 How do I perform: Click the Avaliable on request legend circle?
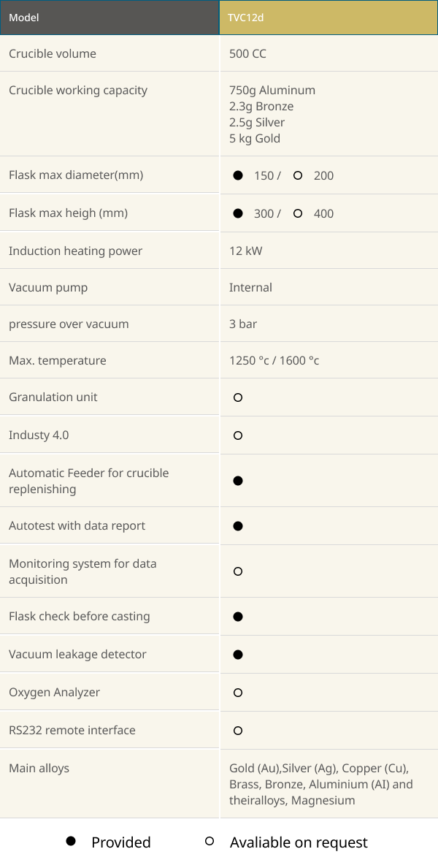pyautogui.click(x=209, y=842)
